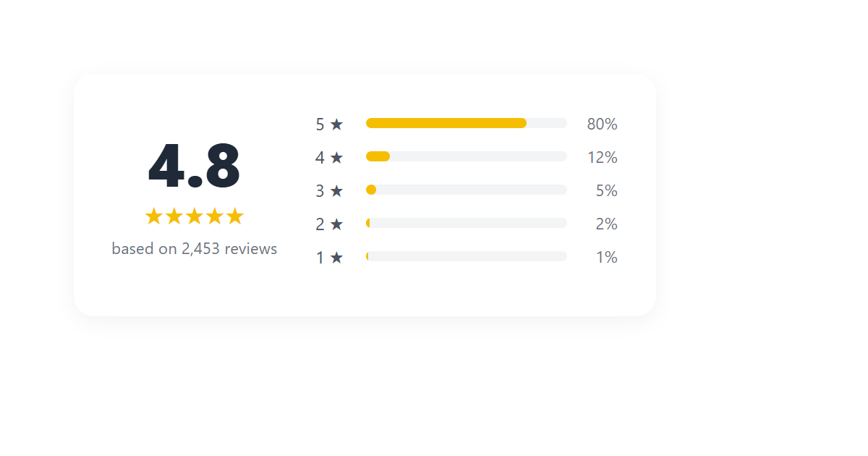This screenshot has height=456, width=868.
Task: Click the star icon beside the 4 label
Action: (337, 157)
